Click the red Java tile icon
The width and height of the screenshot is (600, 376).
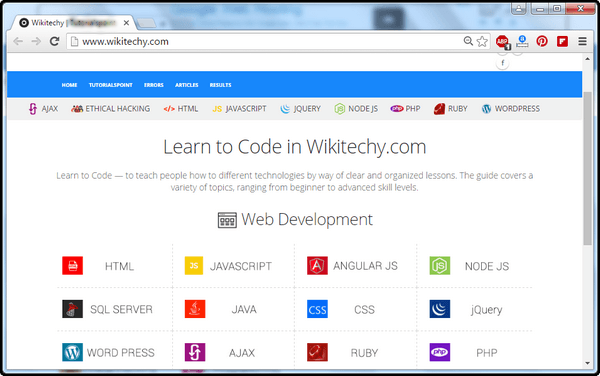tap(195, 309)
